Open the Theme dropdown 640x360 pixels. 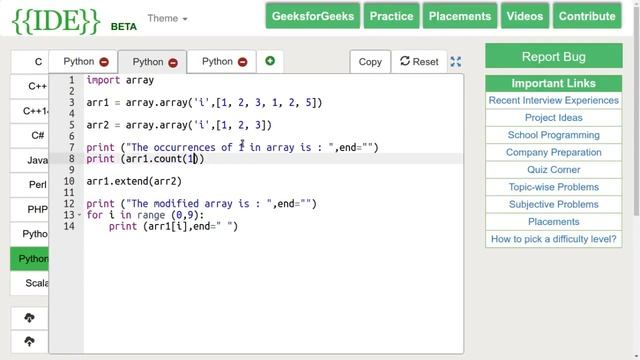pyautogui.click(x=167, y=18)
